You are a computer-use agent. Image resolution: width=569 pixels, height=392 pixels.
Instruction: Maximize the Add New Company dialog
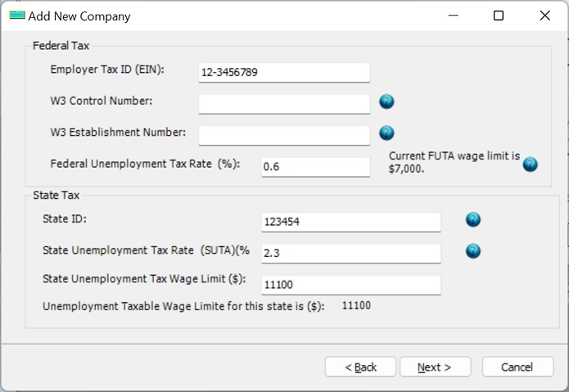pos(499,16)
